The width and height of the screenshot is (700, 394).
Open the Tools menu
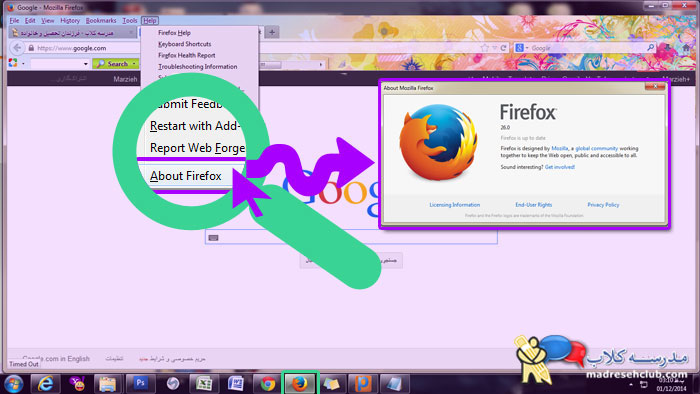tap(130, 21)
